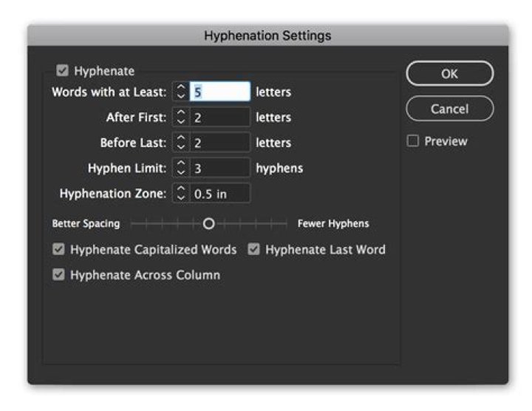
Task: Click the After First stepper arrows
Action: [x=181, y=118]
